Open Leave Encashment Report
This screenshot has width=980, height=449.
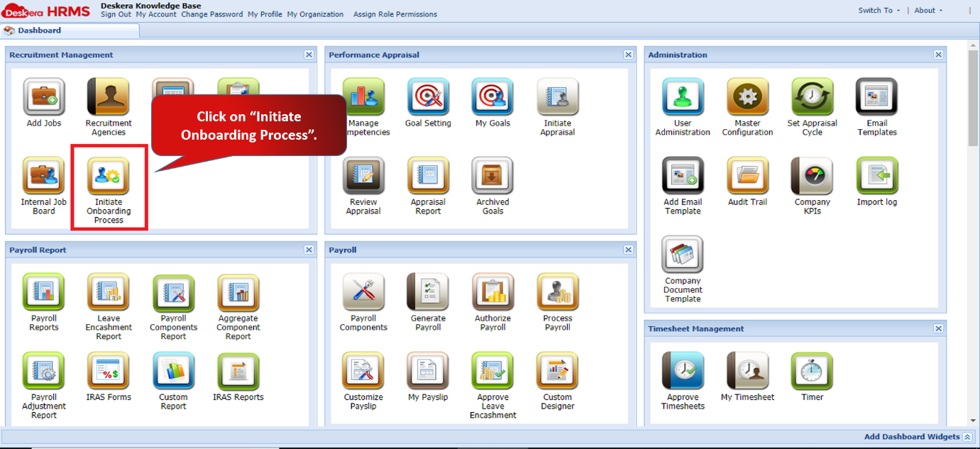pyautogui.click(x=109, y=292)
